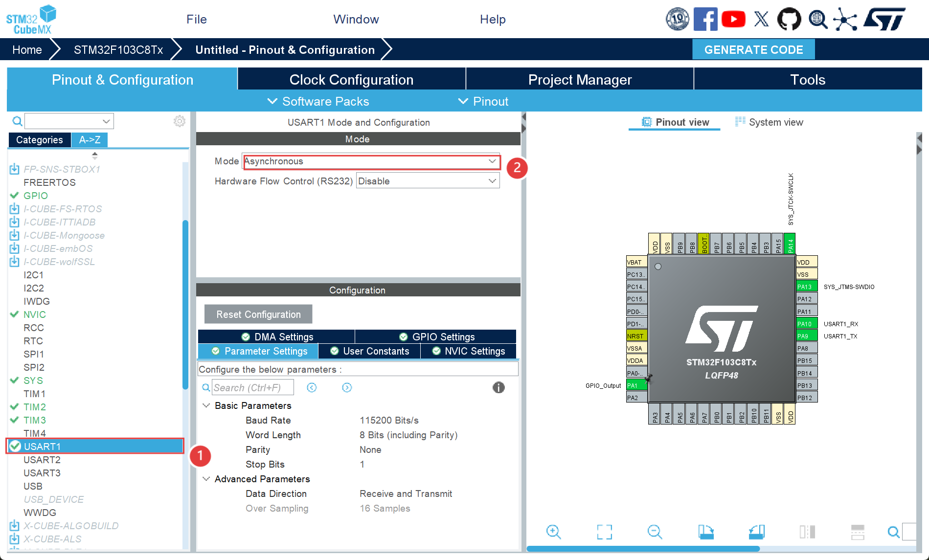Click the pin search magnifier icon
The height and width of the screenshot is (560, 929).
[894, 532]
